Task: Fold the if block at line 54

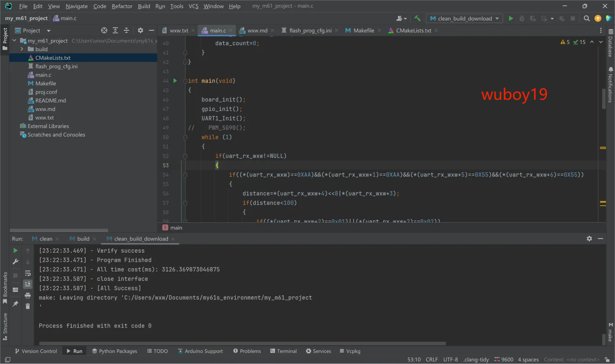Action: [185, 175]
